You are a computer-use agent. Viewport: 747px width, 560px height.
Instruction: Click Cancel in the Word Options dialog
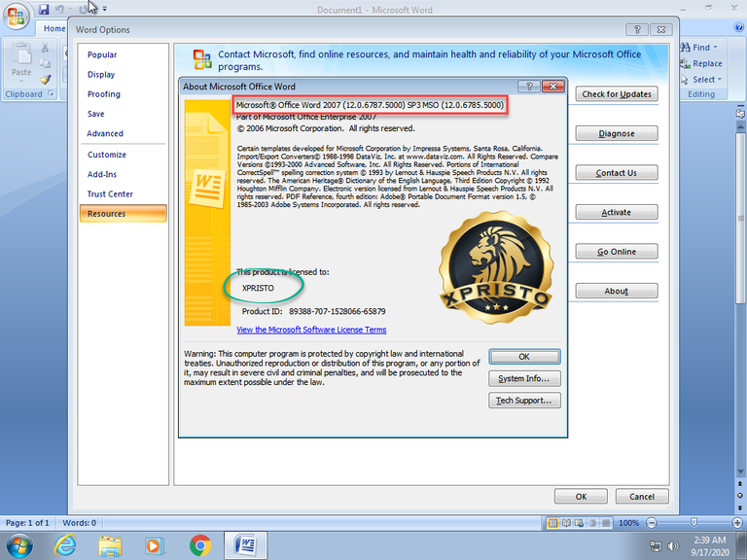click(x=642, y=497)
